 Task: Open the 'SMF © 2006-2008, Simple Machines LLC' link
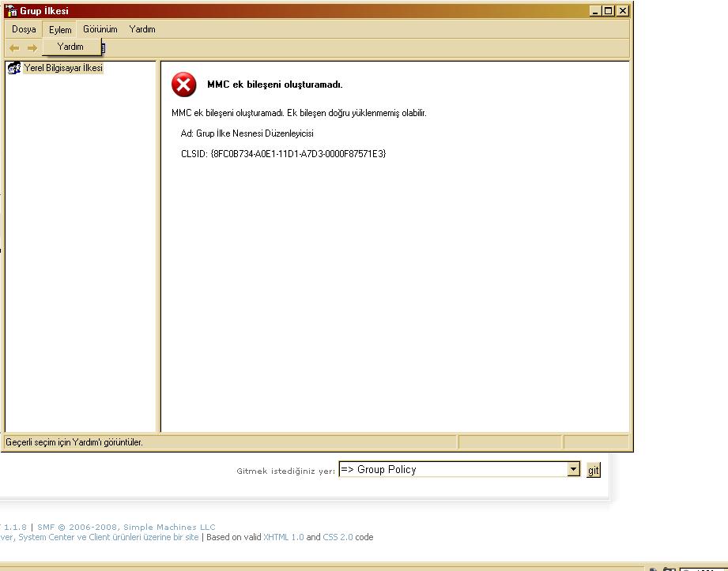(x=126, y=527)
